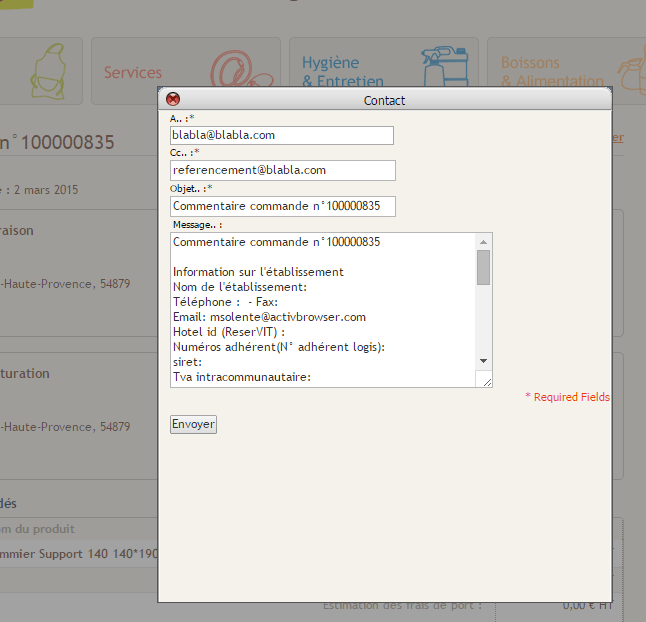Open the Services category tab

pyautogui.click(x=133, y=73)
